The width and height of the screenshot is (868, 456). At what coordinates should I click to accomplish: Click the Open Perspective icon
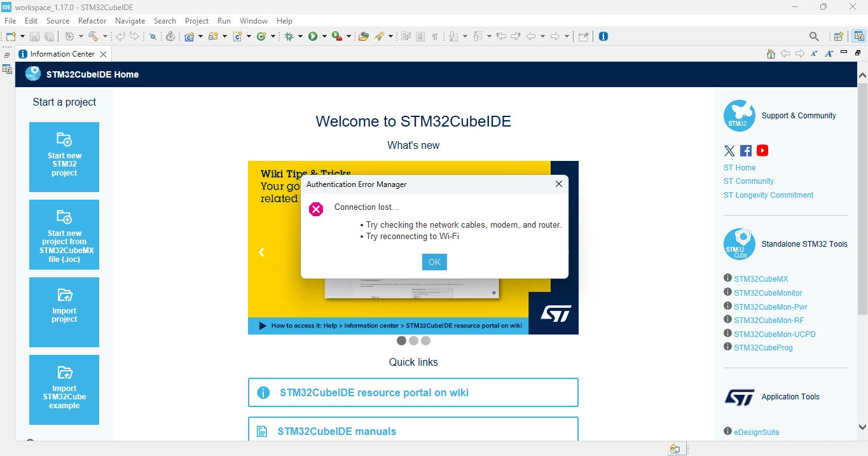click(839, 36)
